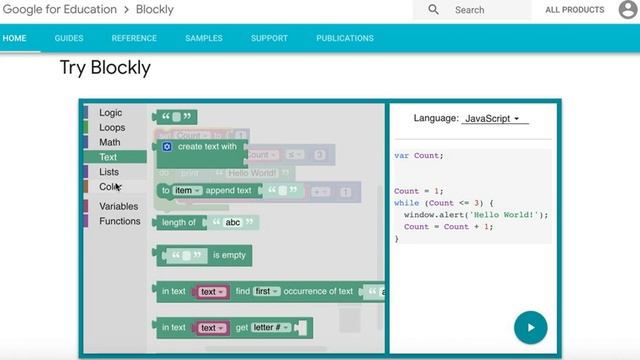Select the Lists toolbox category
This screenshot has height=360, width=640.
[x=116, y=172]
